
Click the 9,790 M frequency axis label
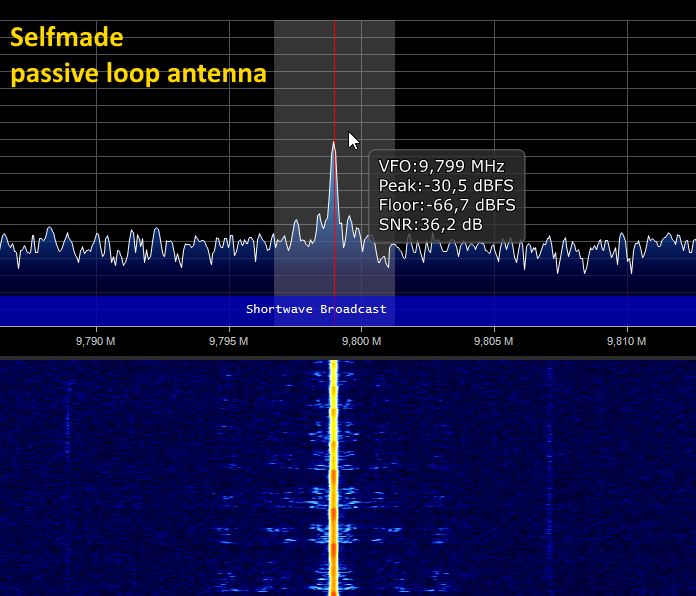96,341
